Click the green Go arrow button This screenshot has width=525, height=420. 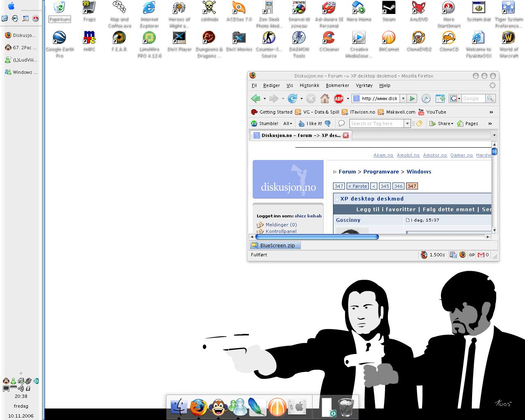412,98
